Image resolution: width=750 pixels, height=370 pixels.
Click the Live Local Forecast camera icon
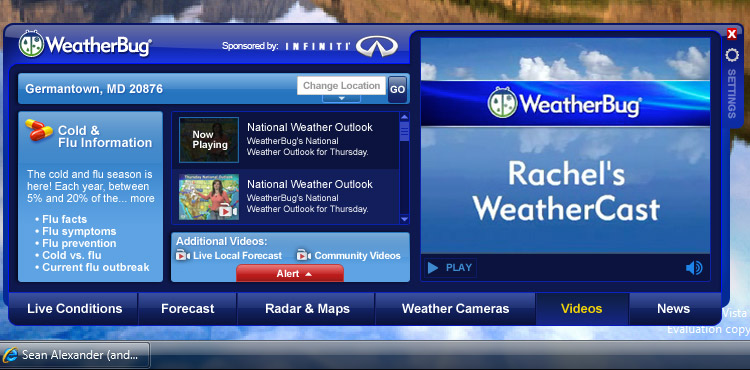183,255
